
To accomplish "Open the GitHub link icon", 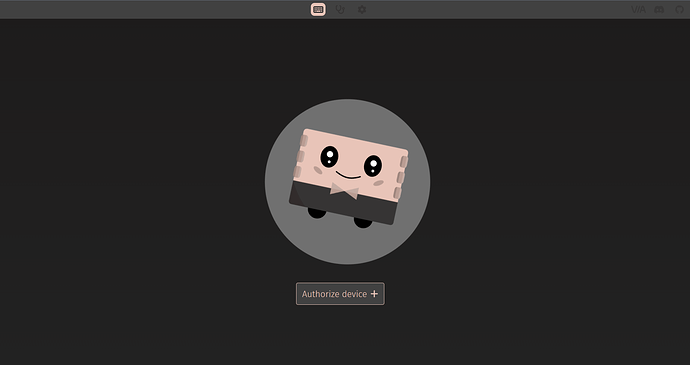I will (680, 9).
